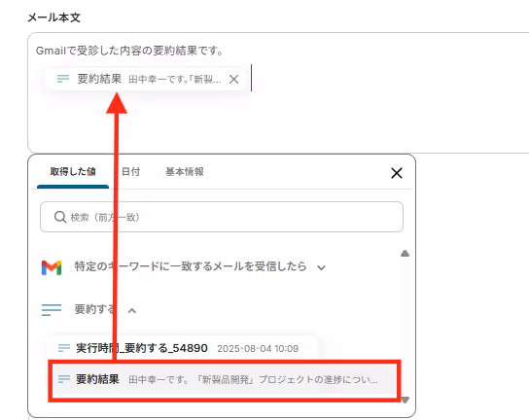Switch to the 日付 tab
Screen dimensions: 529x420
pyautogui.click(x=130, y=172)
